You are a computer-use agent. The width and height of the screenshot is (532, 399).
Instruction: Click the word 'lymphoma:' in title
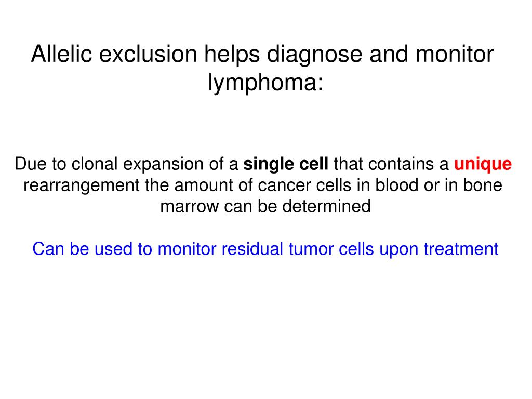(265, 82)
